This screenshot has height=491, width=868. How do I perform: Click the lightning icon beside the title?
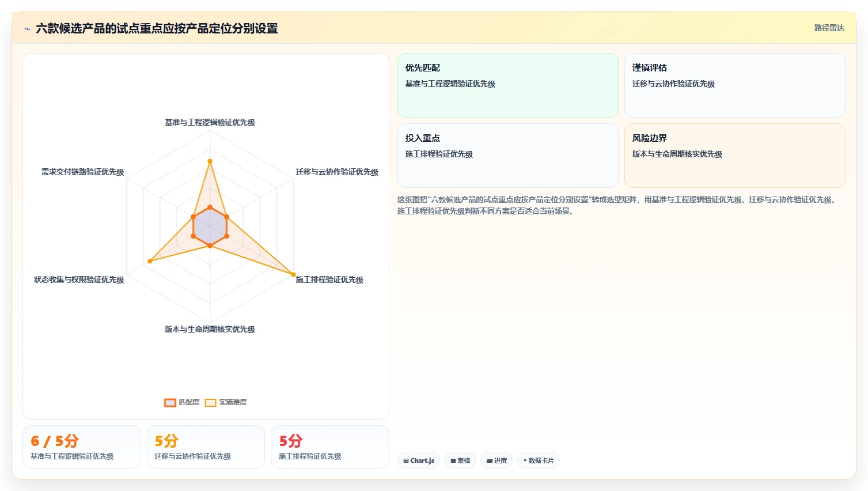point(27,29)
